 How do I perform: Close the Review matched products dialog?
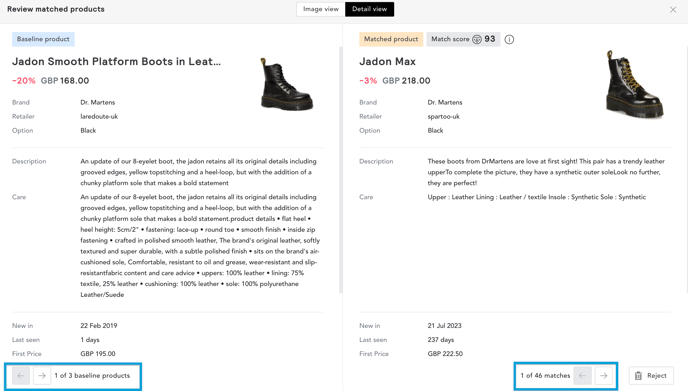click(x=673, y=10)
